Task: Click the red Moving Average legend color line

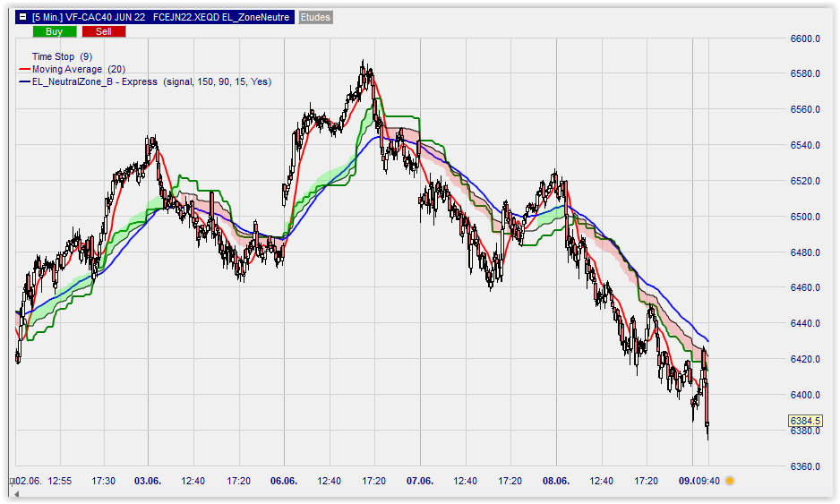Action: [x=25, y=69]
